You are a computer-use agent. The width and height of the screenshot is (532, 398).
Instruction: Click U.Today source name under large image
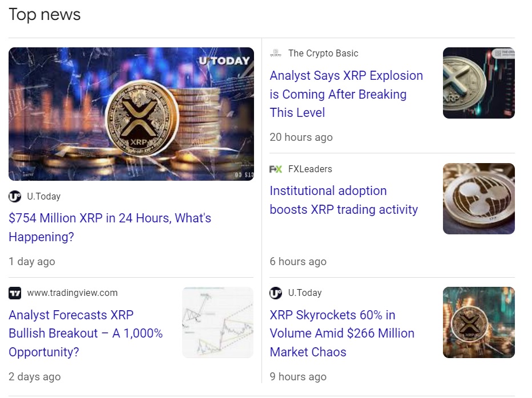point(44,196)
